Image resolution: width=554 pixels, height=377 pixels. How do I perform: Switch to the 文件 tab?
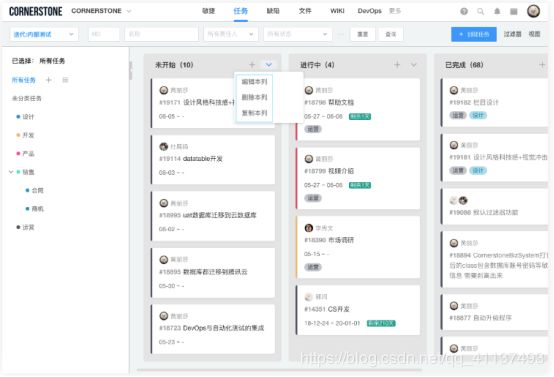pyautogui.click(x=305, y=11)
